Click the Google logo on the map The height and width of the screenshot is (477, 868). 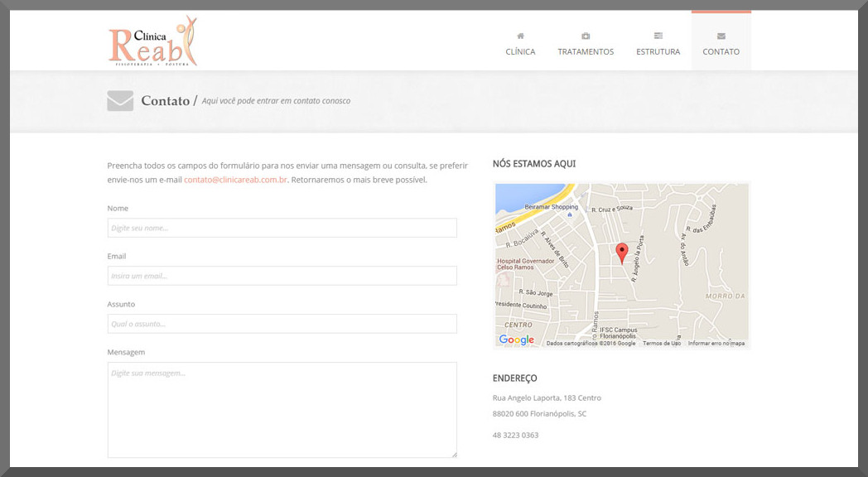517,340
